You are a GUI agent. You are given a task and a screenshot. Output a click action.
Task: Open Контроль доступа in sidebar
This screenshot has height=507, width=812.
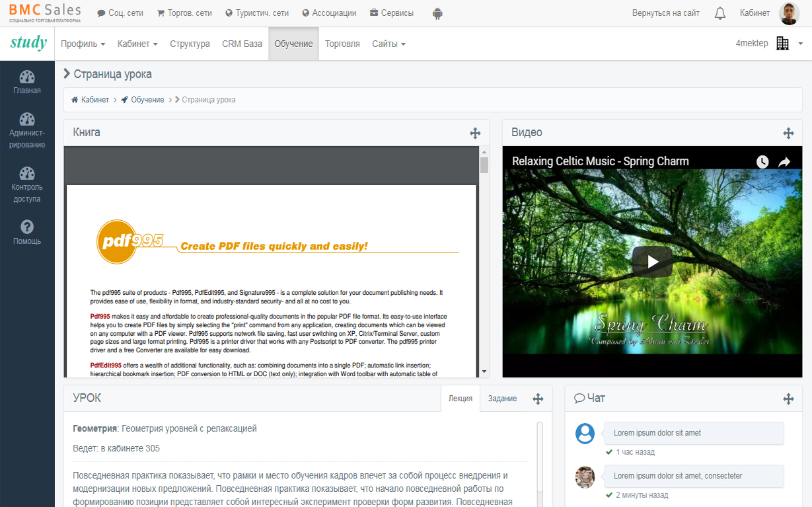pos(27,184)
